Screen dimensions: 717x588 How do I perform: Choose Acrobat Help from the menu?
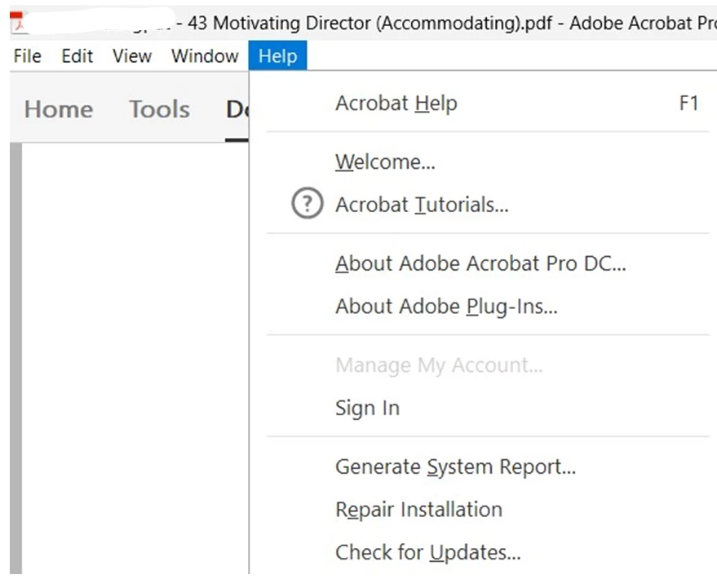[488, 104]
